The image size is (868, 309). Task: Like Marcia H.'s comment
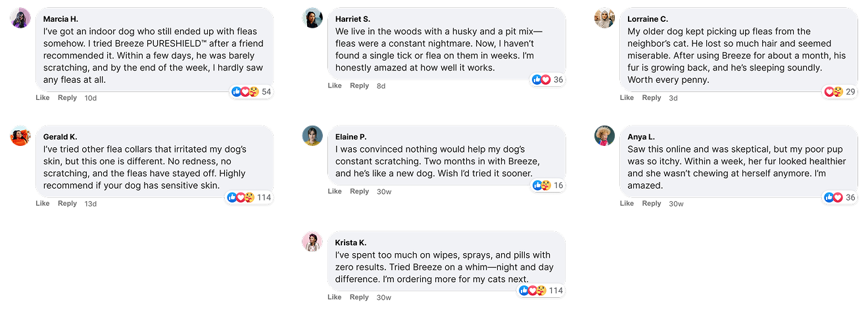click(x=43, y=97)
